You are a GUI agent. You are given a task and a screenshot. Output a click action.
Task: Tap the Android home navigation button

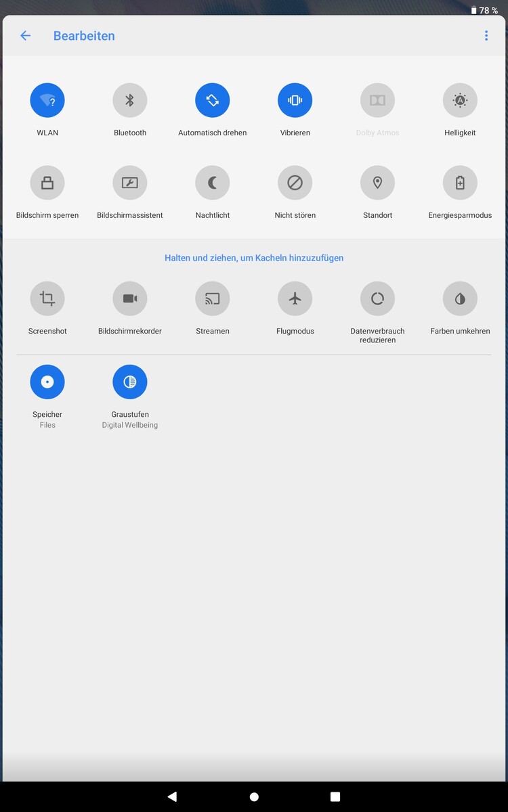[x=254, y=797]
